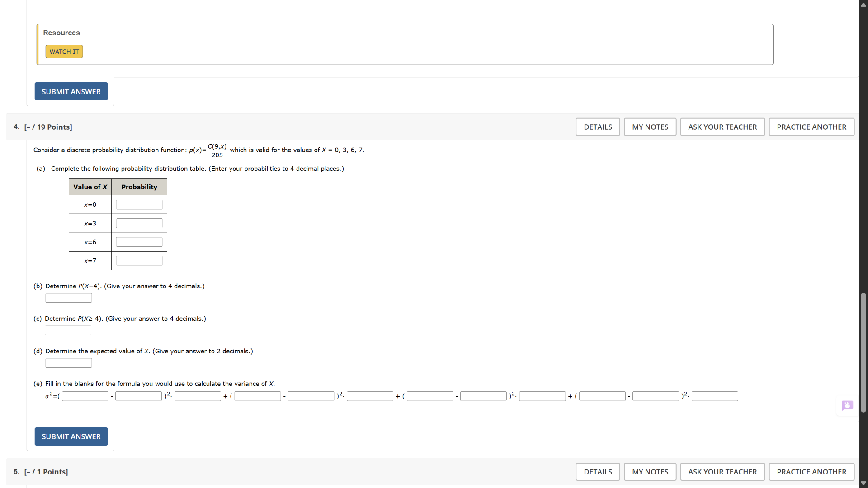The height and width of the screenshot is (488, 868).
Task: Open MY NOTES for question 4
Action: point(650,127)
